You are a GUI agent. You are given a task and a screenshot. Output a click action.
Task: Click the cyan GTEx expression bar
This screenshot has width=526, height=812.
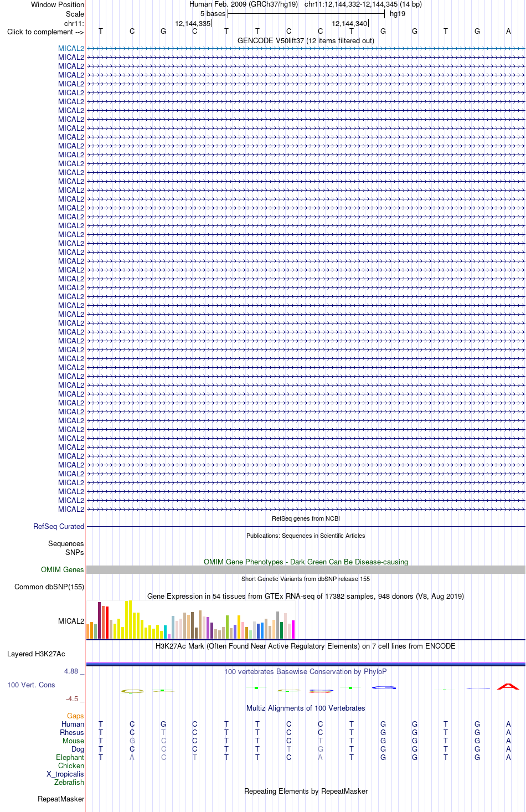coord(165,632)
